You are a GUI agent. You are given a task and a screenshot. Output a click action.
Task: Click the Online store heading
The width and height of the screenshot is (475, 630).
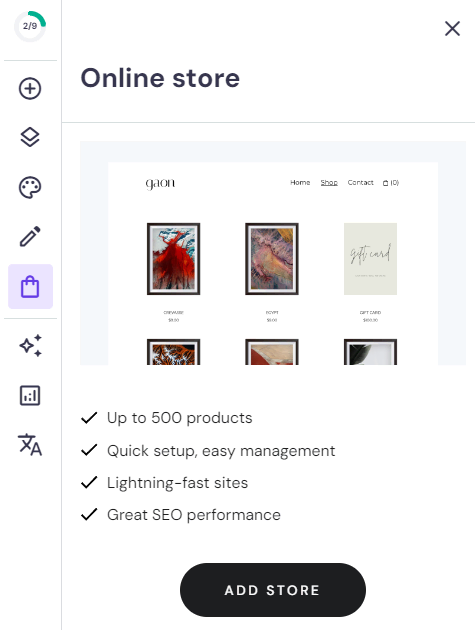pos(160,78)
